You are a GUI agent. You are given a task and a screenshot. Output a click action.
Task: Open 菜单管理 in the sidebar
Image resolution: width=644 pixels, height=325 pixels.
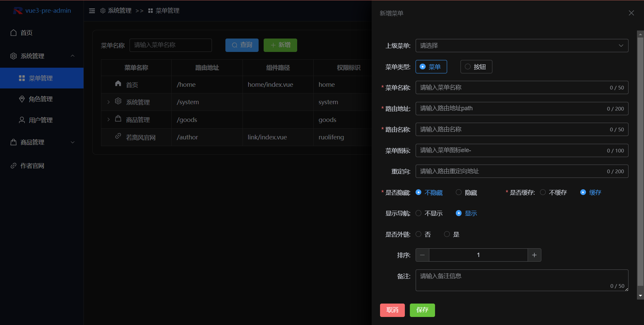pyautogui.click(x=42, y=78)
